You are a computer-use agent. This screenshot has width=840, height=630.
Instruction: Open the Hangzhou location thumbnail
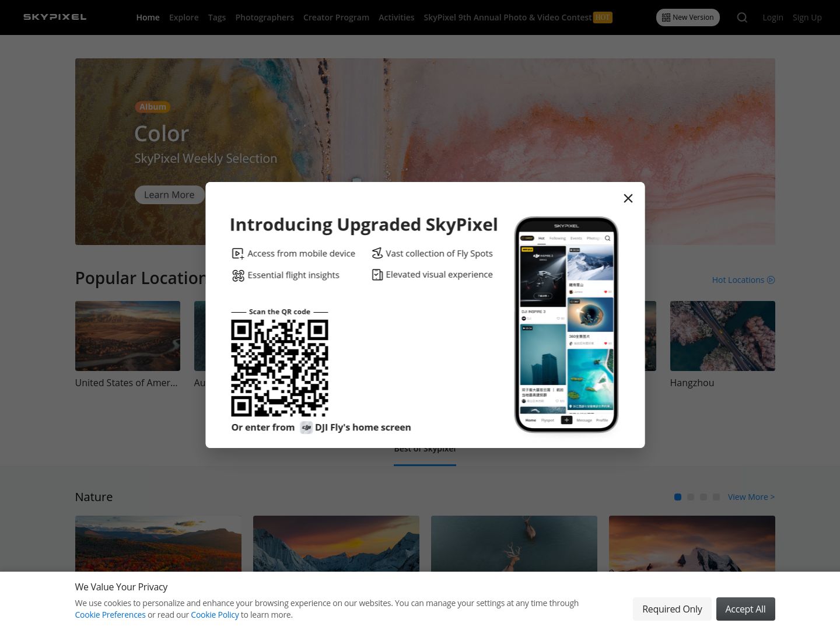click(x=723, y=336)
